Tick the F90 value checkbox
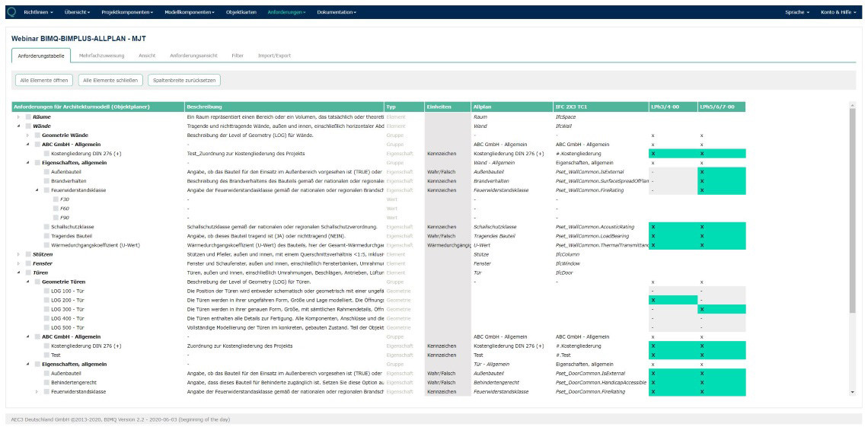This screenshot has height=427, width=868. coord(56,218)
